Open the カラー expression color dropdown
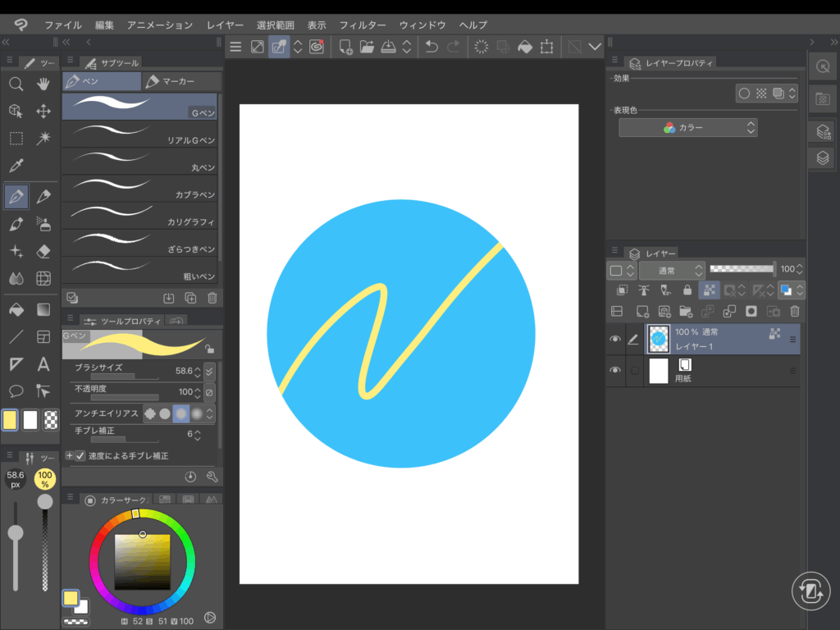The height and width of the screenshot is (630, 840). pos(687,128)
